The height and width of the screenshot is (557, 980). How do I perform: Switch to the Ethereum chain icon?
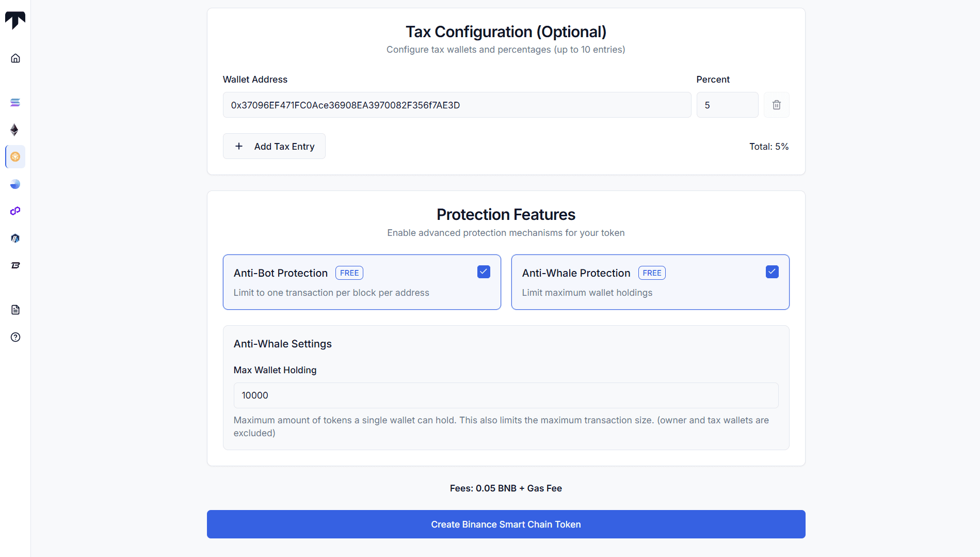point(15,130)
